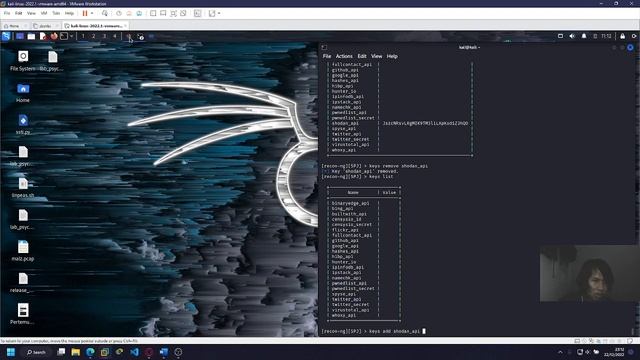
Task: Launch Firefox from Kali panel
Action: pos(54,36)
